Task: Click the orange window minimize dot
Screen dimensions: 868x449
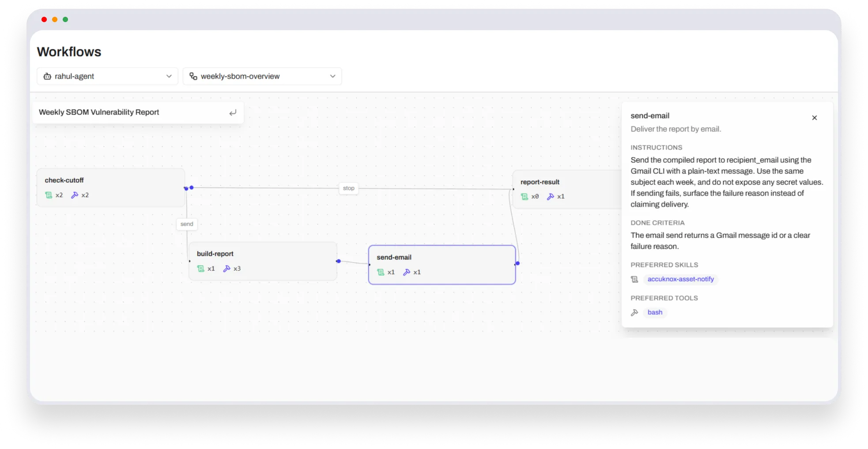Action: point(55,19)
